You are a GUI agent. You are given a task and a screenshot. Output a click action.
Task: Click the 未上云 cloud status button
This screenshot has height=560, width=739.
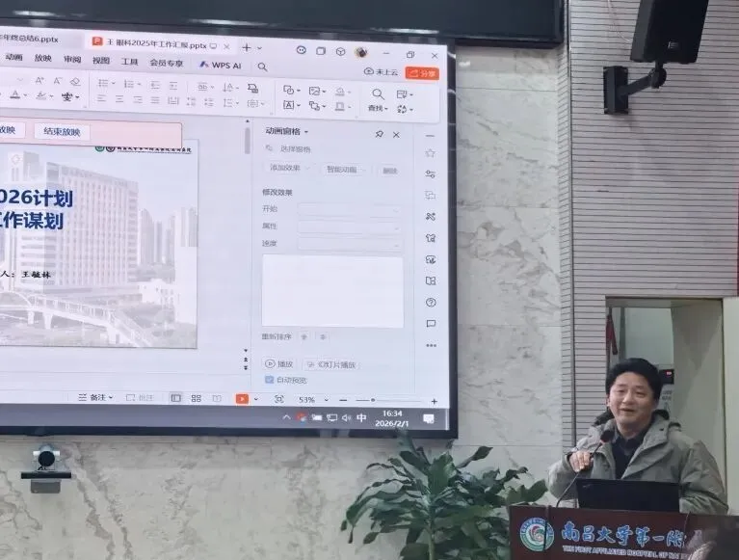[381, 71]
